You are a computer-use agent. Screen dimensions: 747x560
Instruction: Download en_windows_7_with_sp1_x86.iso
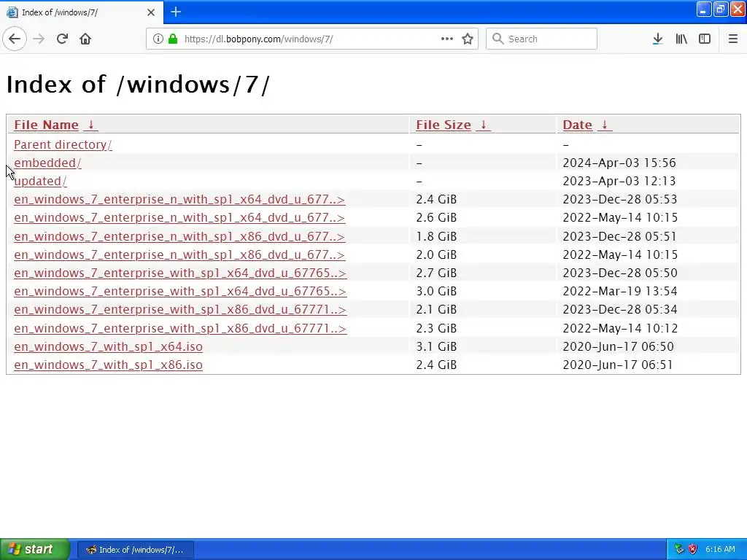[108, 365]
